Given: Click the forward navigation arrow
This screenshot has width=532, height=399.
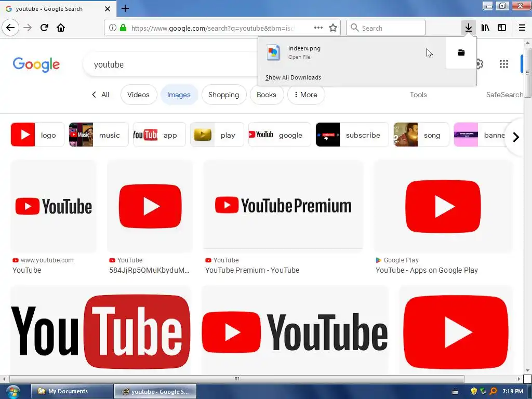Looking at the screenshot, I should point(28,28).
